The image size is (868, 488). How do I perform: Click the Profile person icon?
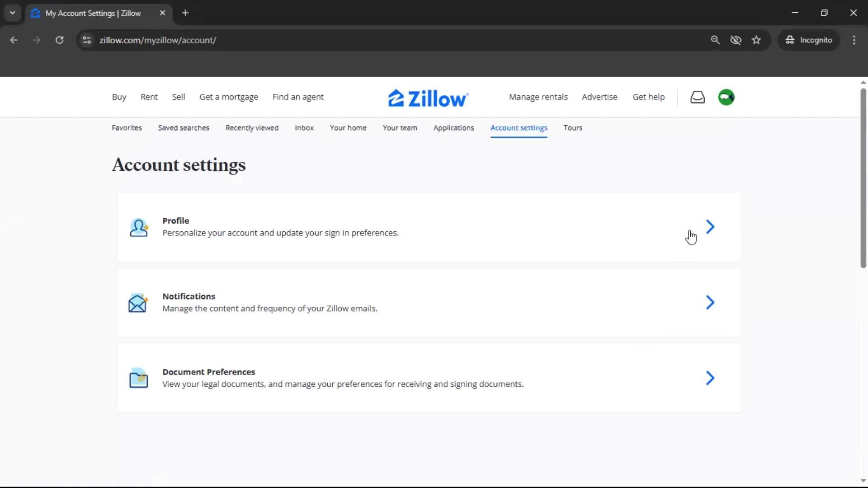138,227
